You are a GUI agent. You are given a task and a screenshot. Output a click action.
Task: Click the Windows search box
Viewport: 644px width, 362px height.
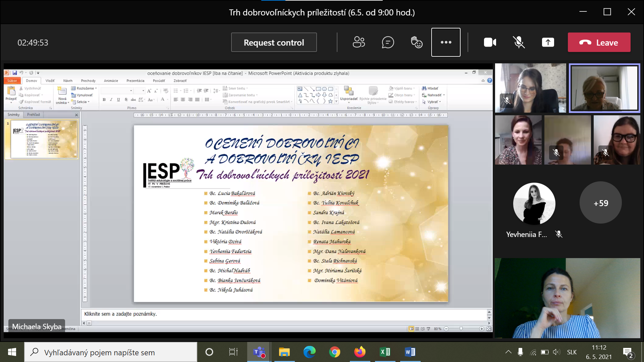tap(111, 352)
